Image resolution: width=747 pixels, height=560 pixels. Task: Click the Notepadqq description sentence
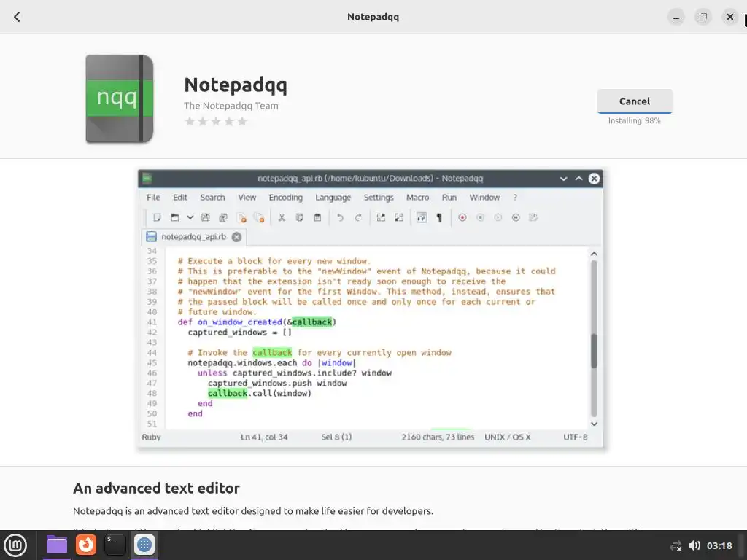(253, 511)
